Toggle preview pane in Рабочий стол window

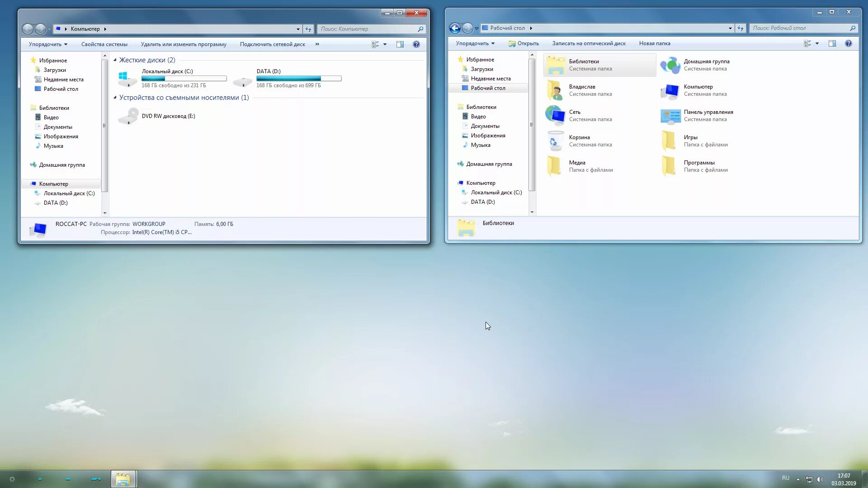[832, 43]
